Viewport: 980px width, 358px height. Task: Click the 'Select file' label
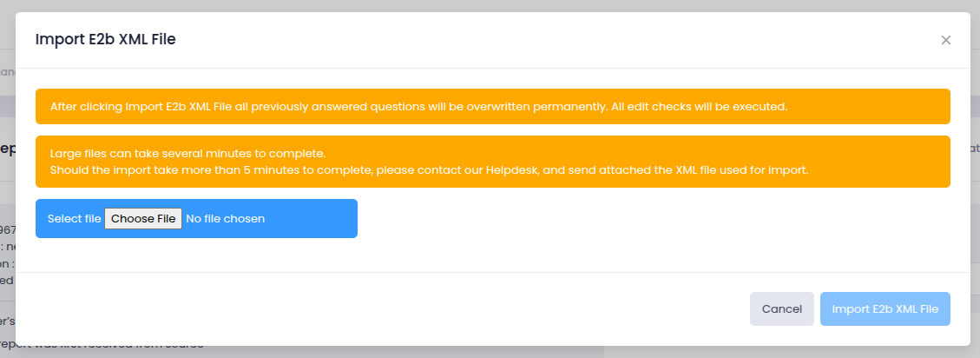tap(74, 218)
